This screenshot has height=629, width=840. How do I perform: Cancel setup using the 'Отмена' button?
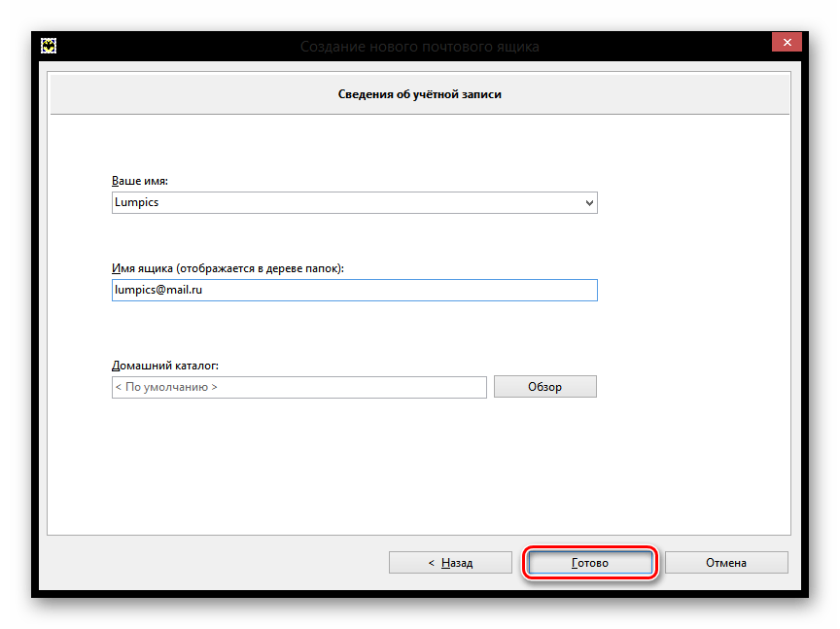(726, 563)
